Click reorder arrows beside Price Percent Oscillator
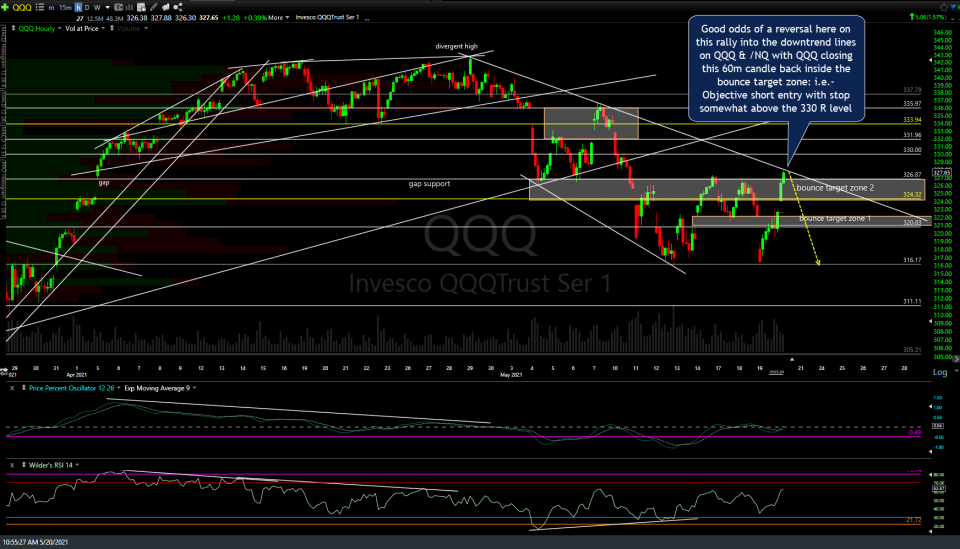This screenshot has height=549, width=960. coord(24,388)
